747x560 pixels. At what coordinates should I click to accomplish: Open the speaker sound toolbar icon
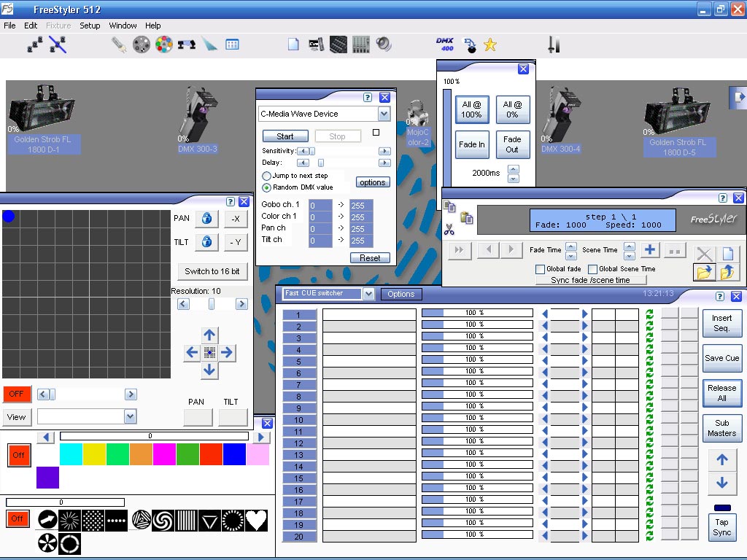[384, 44]
